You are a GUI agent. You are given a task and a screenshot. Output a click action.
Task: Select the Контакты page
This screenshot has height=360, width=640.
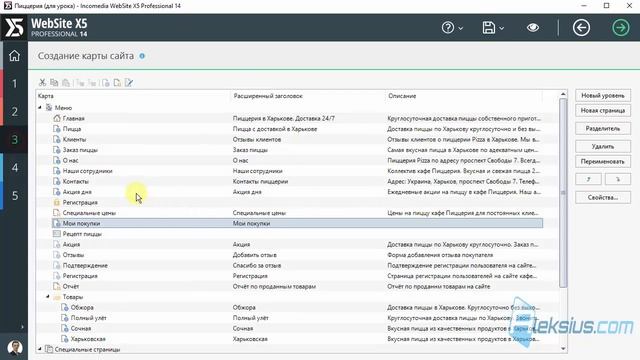click(x=298, y=182)
